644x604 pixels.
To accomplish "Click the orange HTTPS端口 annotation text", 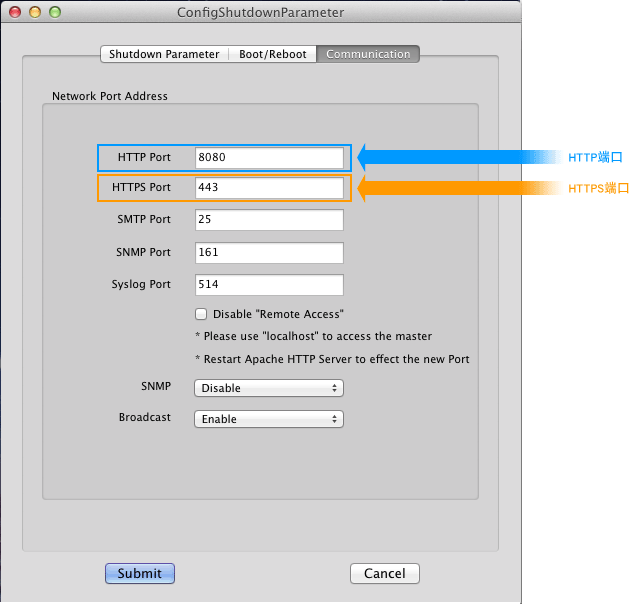I will click(x=598, y=187).
